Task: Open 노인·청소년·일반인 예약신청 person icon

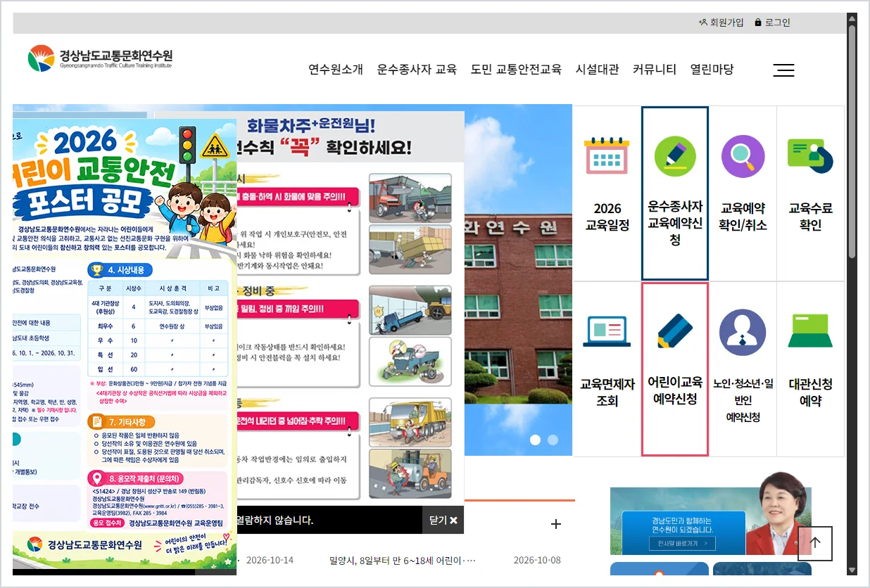Action: click(743, 332)
